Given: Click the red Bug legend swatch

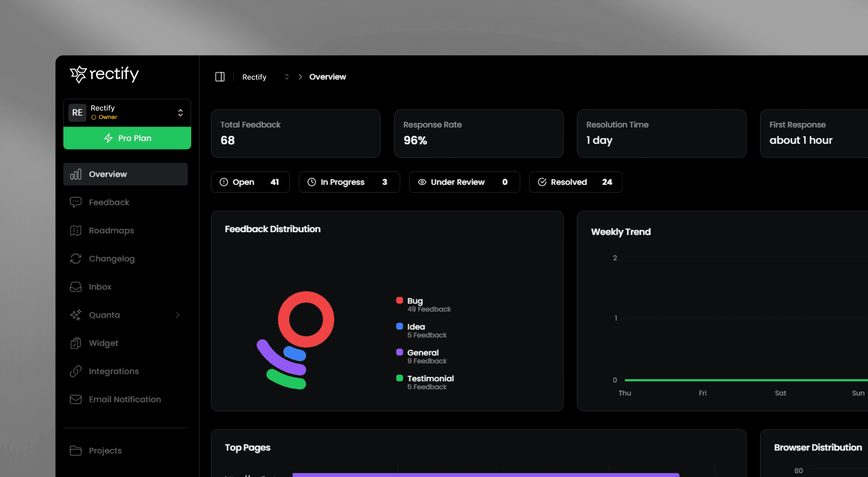Looking at the screenshot, I should pos(399,300).
